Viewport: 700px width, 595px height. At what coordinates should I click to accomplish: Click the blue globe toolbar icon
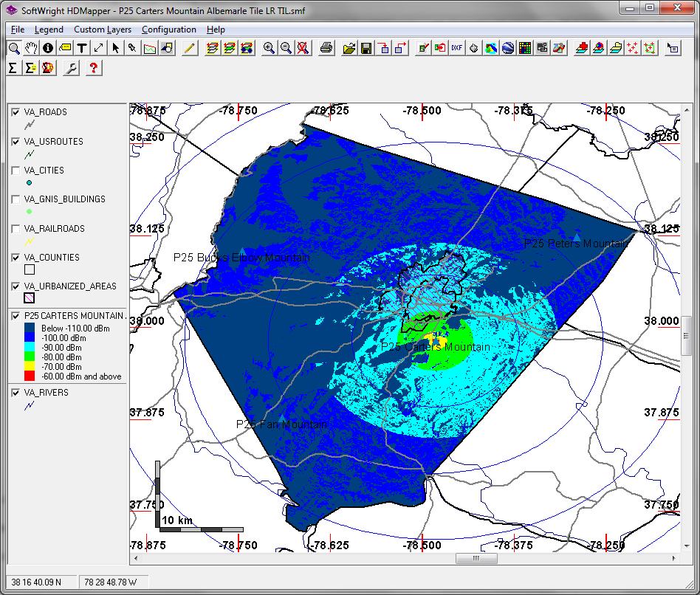[x=507, y=48]
